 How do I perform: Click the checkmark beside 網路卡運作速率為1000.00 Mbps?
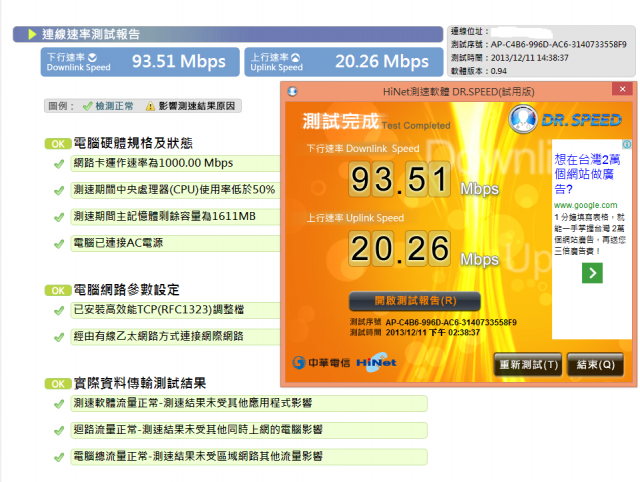click(59, 164)
